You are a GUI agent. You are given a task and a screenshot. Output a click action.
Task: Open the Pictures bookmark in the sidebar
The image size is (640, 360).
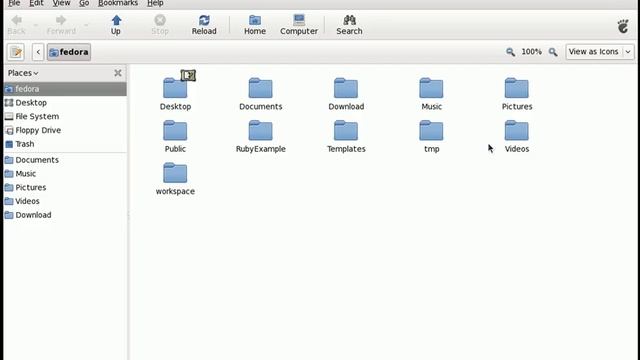click(65, 187)
